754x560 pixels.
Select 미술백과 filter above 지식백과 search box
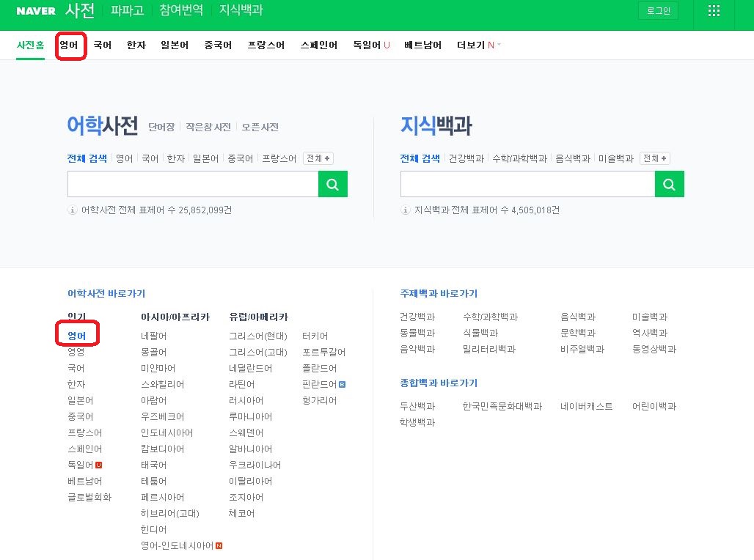point(616,158)
